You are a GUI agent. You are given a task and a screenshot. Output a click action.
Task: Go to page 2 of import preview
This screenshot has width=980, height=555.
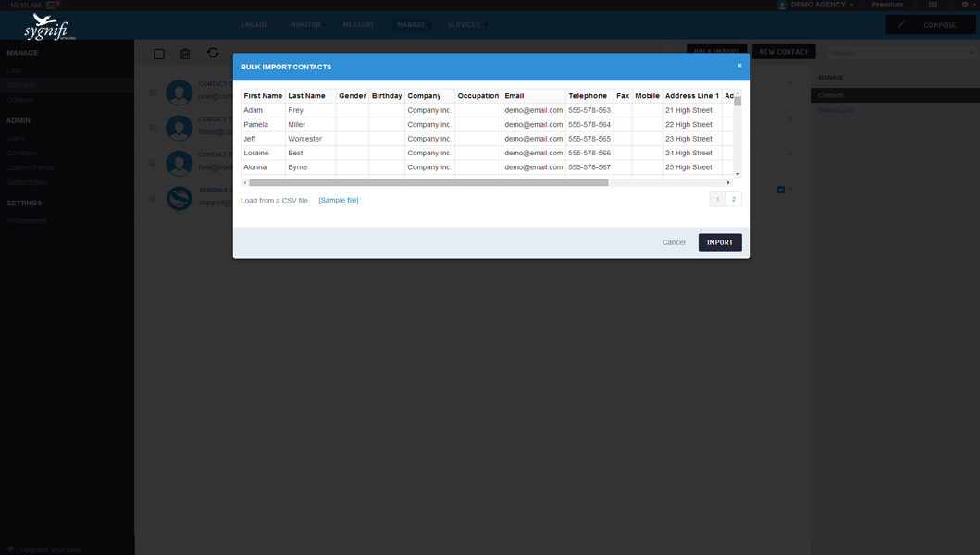(734, 200)
